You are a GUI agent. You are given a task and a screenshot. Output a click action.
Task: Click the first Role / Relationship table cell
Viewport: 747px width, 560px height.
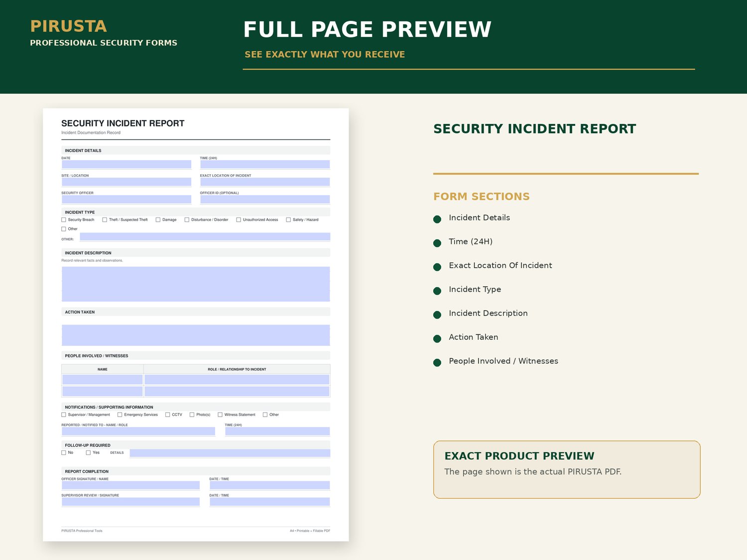tap(237, 380)
